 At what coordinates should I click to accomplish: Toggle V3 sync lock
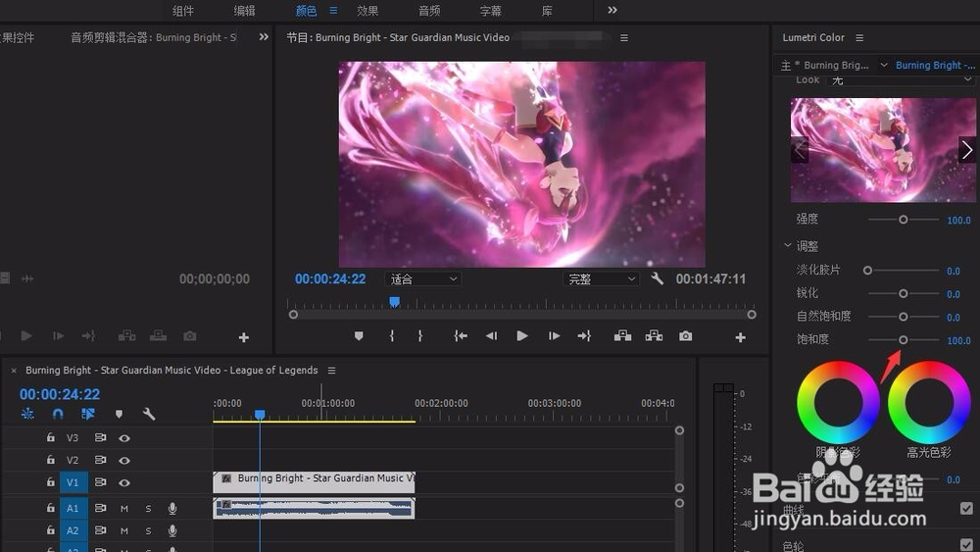pos(100,437)
